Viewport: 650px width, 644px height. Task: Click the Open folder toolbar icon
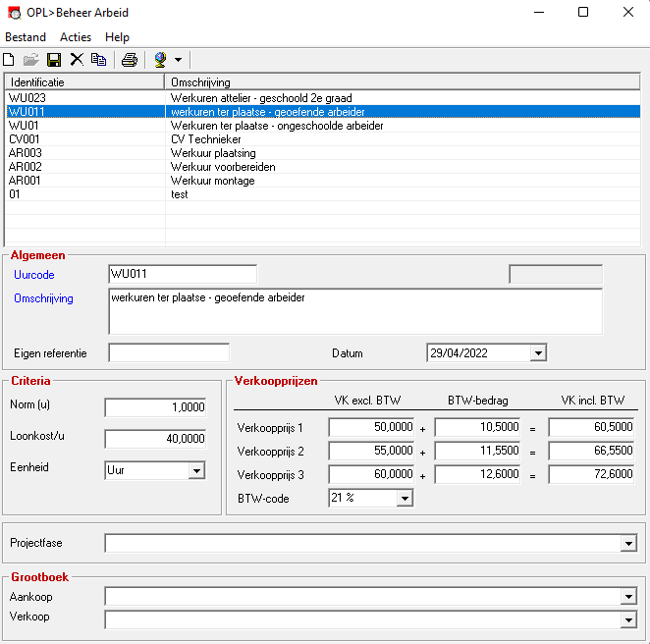[31, 60]
